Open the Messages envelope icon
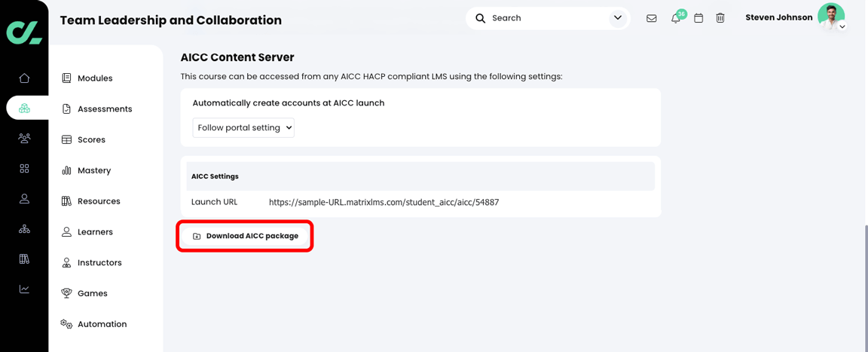The image size is (868, 352). click(x=652, y=18)
